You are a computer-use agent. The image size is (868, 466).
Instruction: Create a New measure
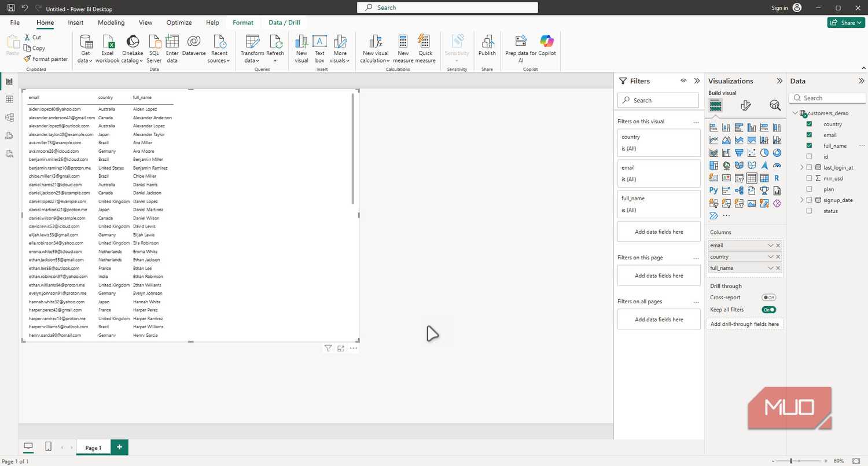(x=403, y=49)
